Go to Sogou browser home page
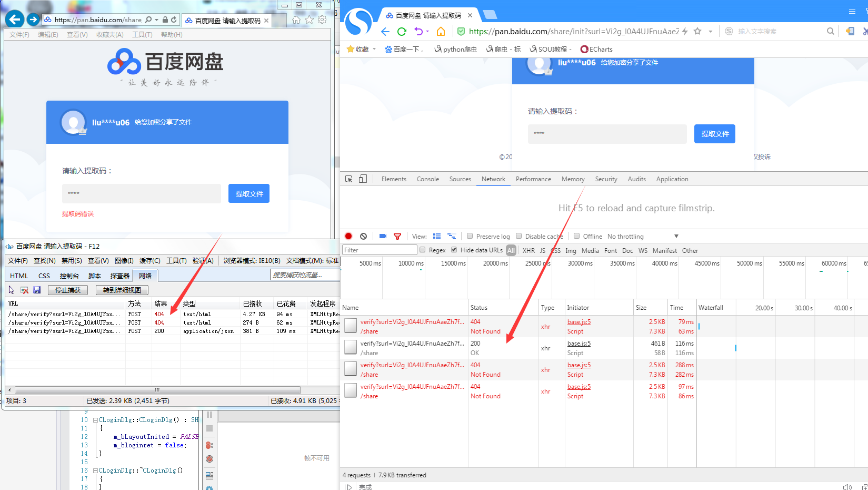The height and width of the screenshot is (490, 868). coord(441,32)
